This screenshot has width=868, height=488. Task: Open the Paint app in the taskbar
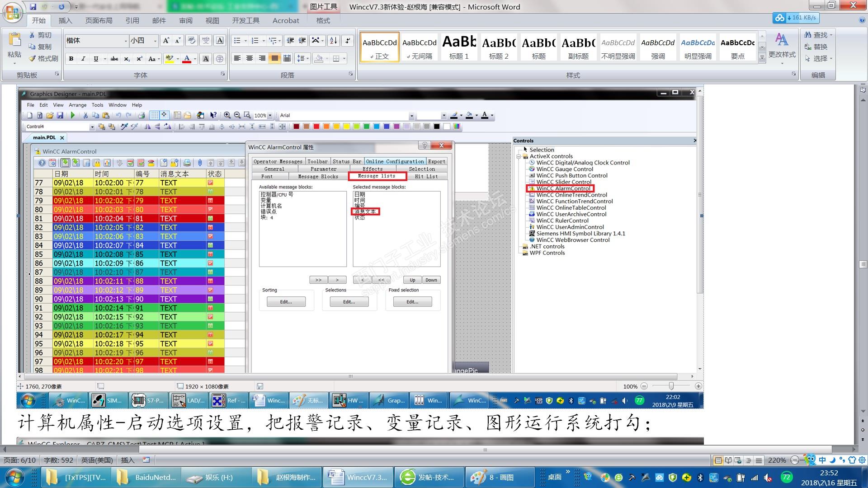[x=496, y=477]
